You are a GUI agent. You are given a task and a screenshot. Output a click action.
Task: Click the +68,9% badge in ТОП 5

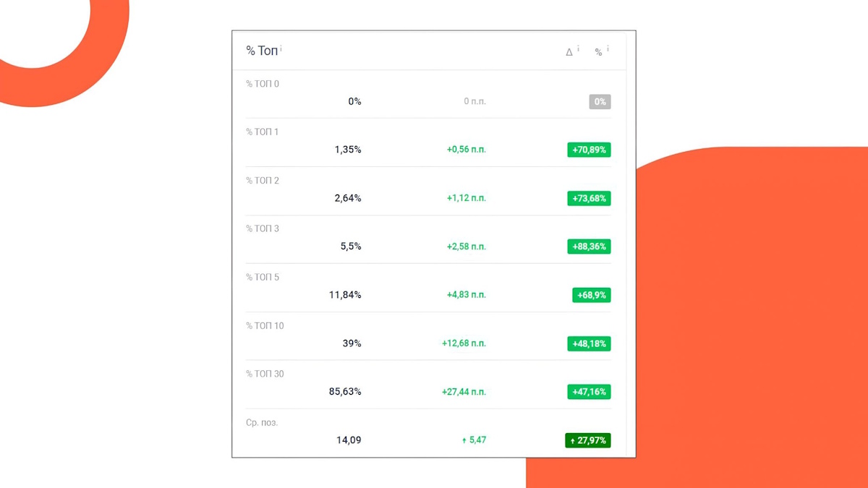point(591,295)
